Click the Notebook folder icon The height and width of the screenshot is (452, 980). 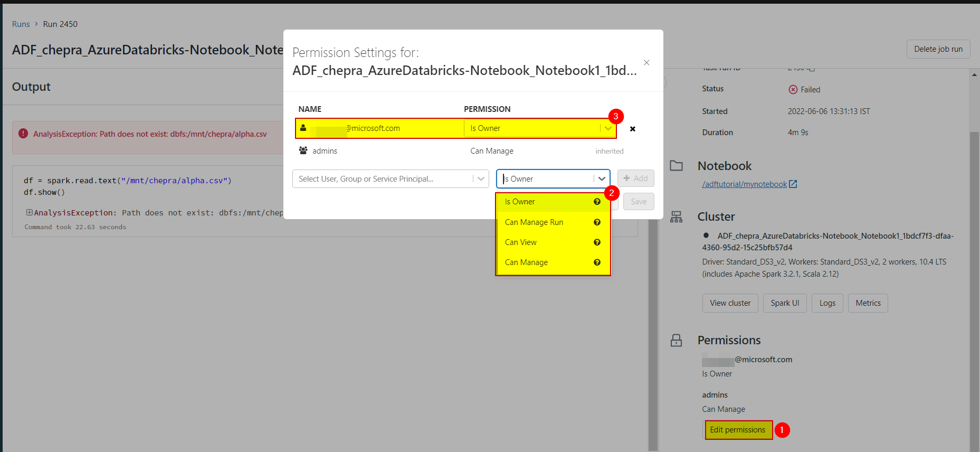pos(676,166)
